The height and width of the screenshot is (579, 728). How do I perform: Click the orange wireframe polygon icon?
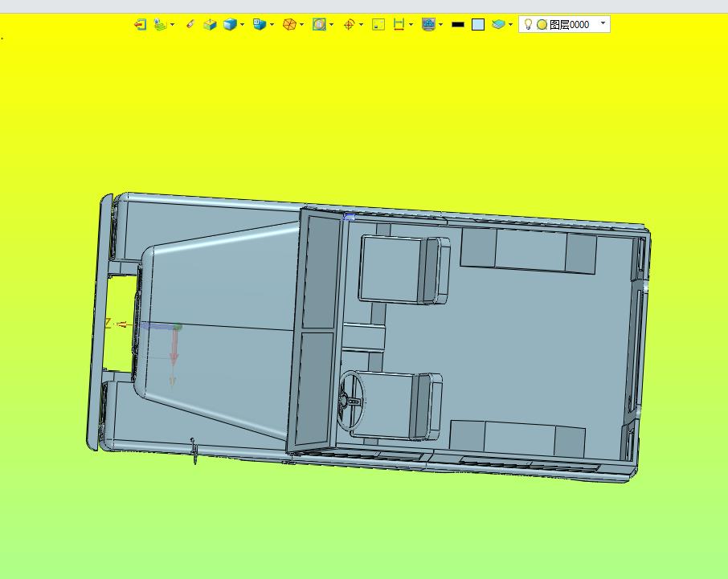[289, 24]
